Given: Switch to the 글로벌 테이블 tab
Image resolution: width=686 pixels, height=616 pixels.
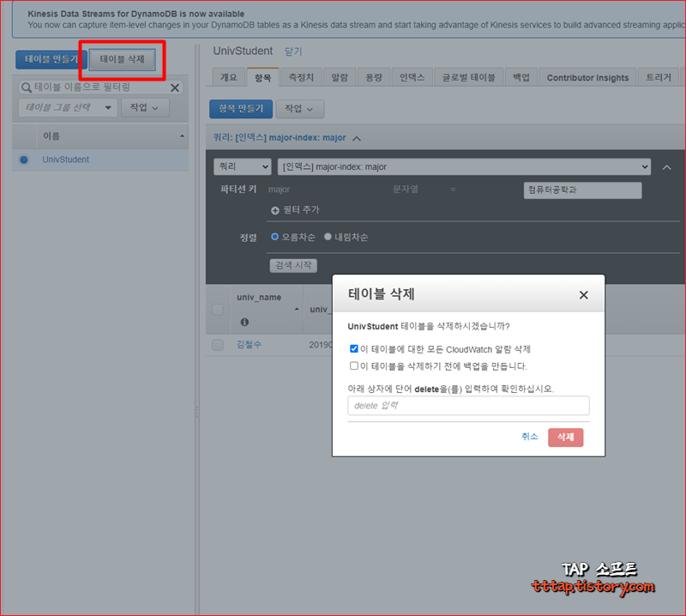Looking at the screenshot, I should pyautogui.click(x=468, y=77).
